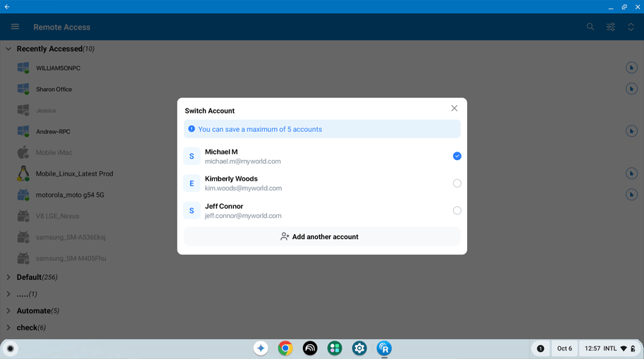Open the filter settings sliders icon
The height and width of the screenshot is (359, 644).
611,27
